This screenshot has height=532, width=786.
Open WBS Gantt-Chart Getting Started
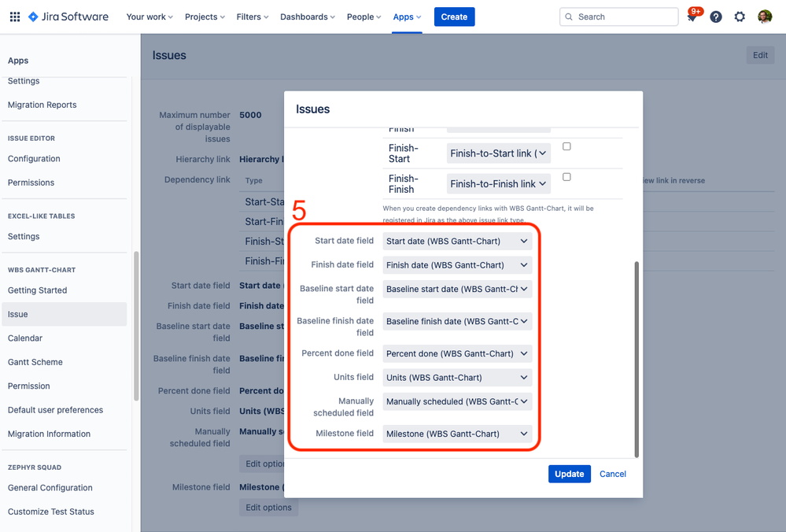pos(38,290)
